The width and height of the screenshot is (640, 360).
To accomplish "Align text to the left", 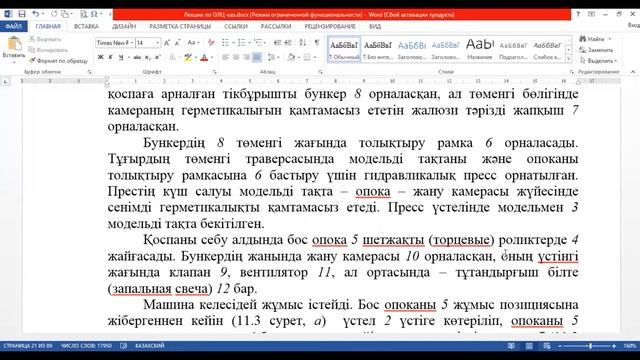I will click(225, 57).
